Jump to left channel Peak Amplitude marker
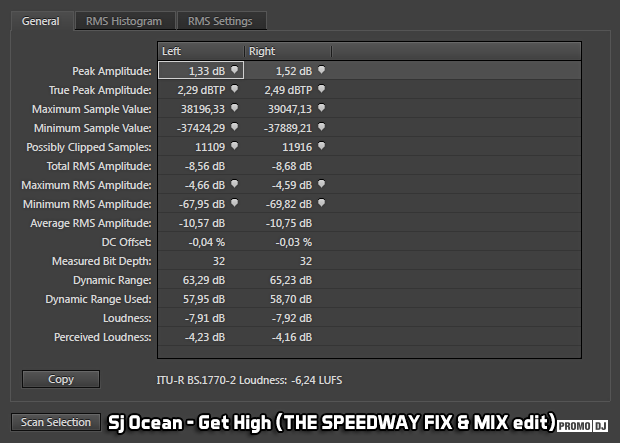The image size is (620, 443). [234, 70]
